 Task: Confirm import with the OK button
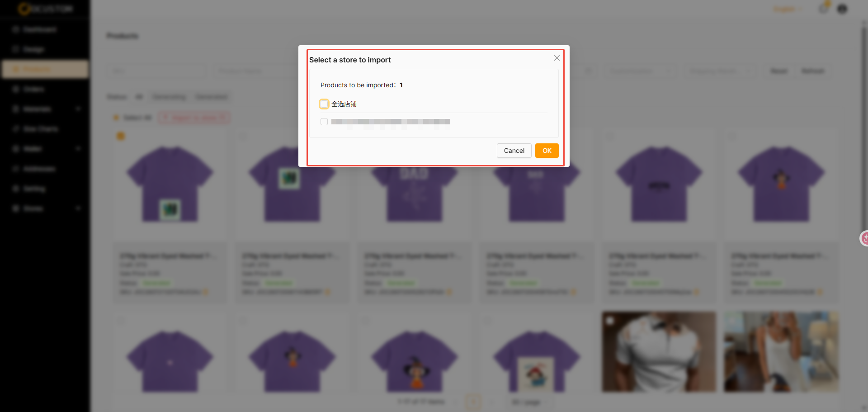point(547,151)
